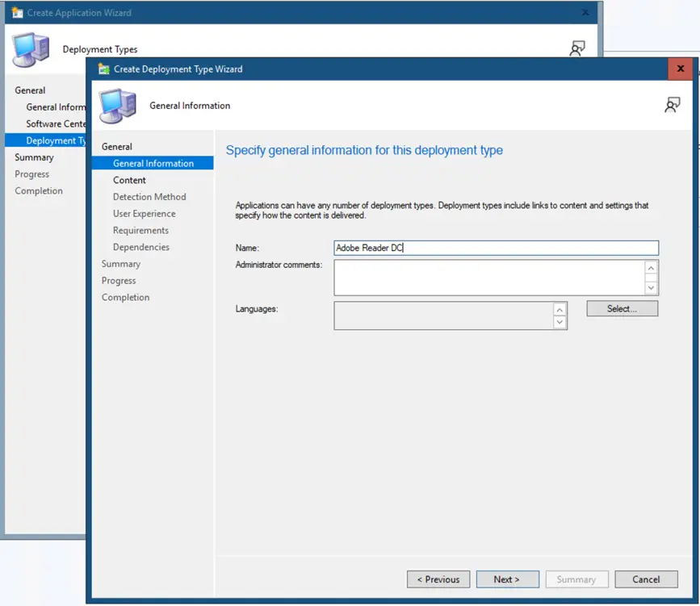The width and height of the screenshot is (700, 606).
Task: Close the Create Deployment Type Wizard
Action: (x=681, y=69)
